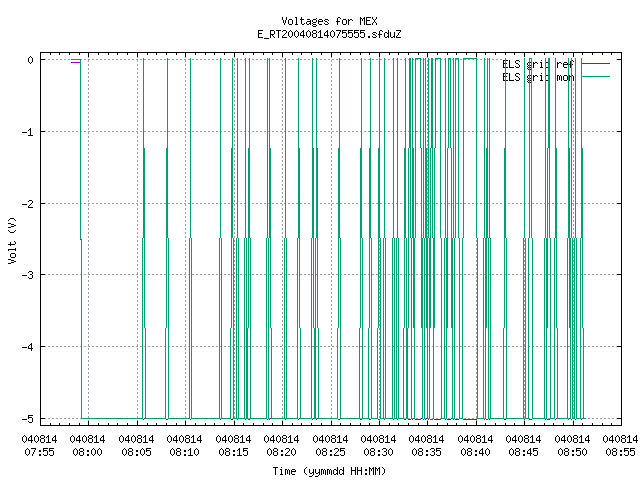This screenshot has width=640, height=480.
Task: Click the y-axis tick label -1
Action: click(x=27, y=132)
